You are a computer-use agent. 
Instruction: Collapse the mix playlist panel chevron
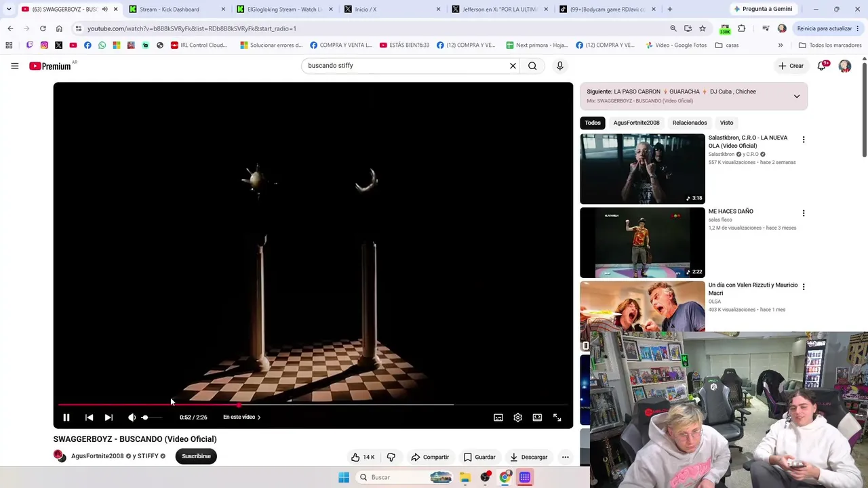797,96
